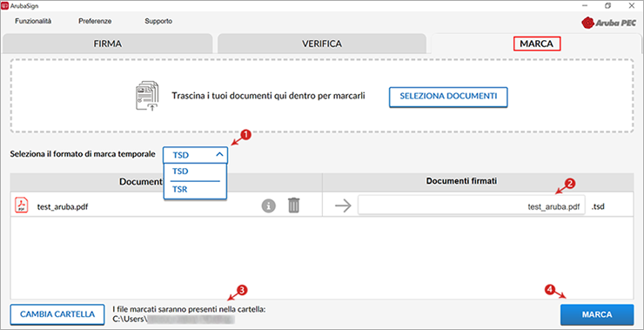Click the red PDF file icon
Image resolution: width=644 pixels, height=330 pixels.
click(22, 205)
